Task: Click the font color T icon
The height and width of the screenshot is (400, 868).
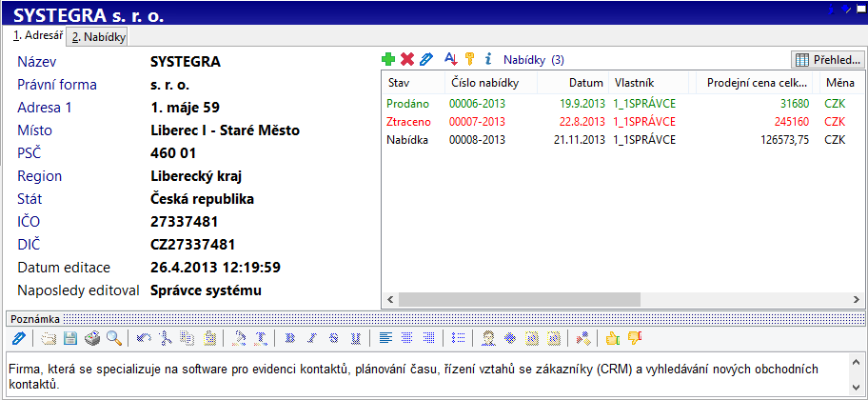Action: click(x=262, y=338)
